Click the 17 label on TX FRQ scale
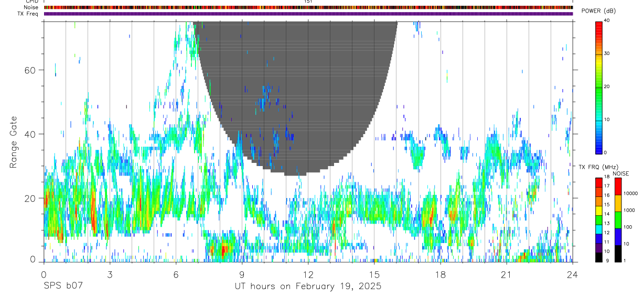Image resolution: width=644 pixels, height=297 pixels. tap(606, 186)
